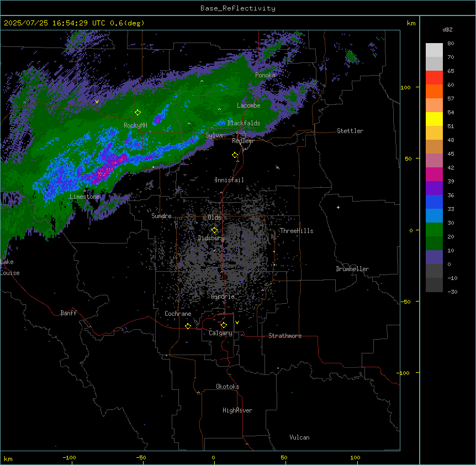Click the HighRiver label
Image resolution: width=476 pixels, height=465 pixels.
tap(237, 410)
